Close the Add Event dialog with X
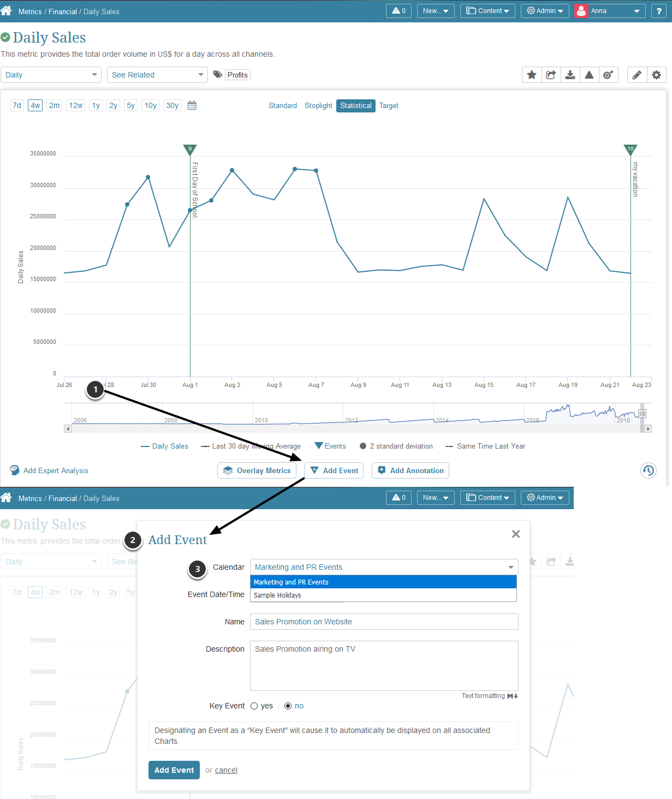Viewport: 672px width, 799px height. click(516, 534)
